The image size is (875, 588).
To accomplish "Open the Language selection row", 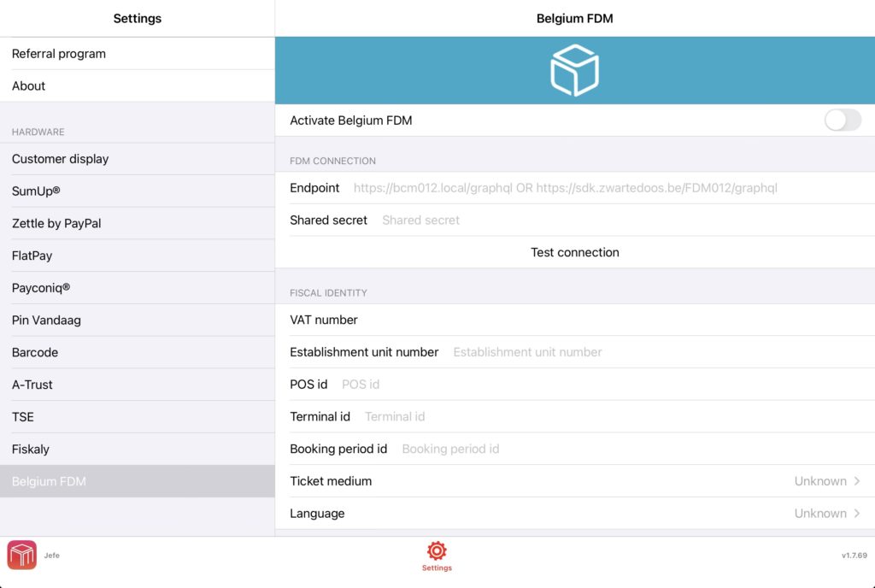I will pyautogui.click(x=574, y=514).
